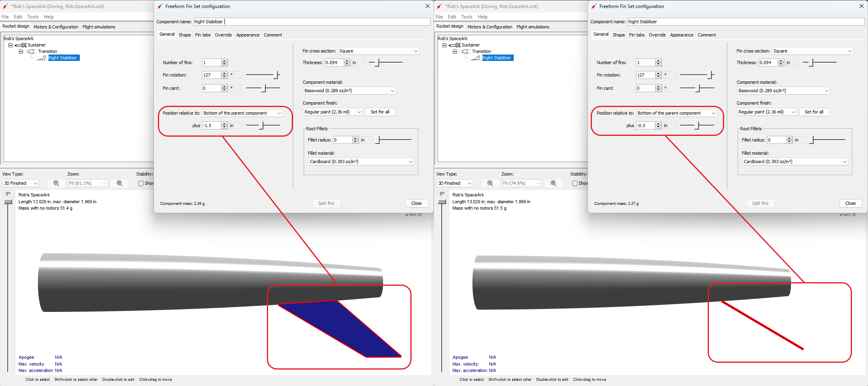Click the Fin rotation slider
This screenshot has width=868, height=386.
(262, 75)
